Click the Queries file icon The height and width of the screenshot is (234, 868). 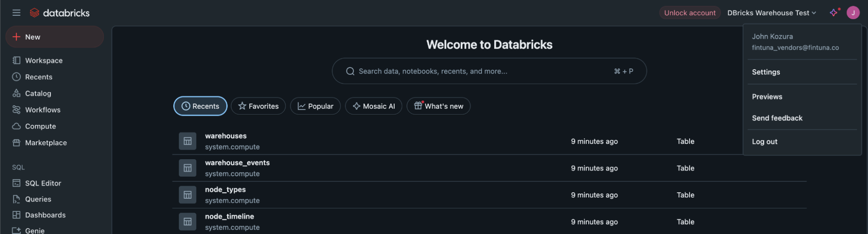point(17,199)
